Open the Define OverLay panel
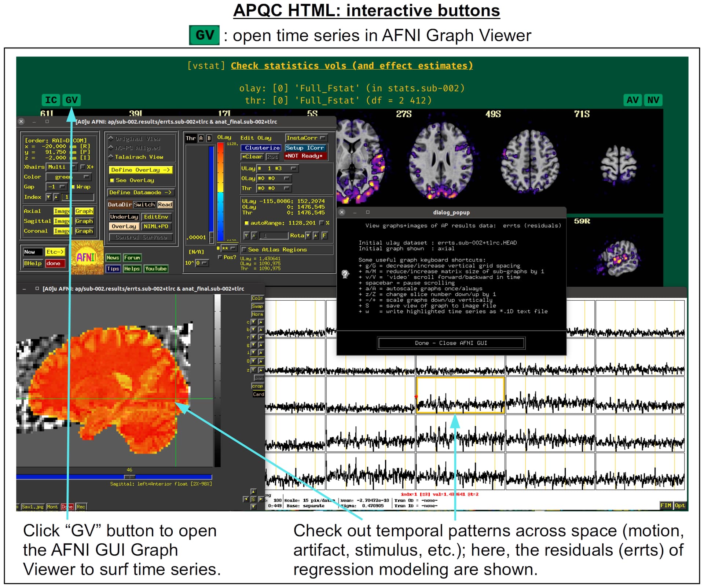The height and width of the screenshot is (588, 704). (140, 170)
